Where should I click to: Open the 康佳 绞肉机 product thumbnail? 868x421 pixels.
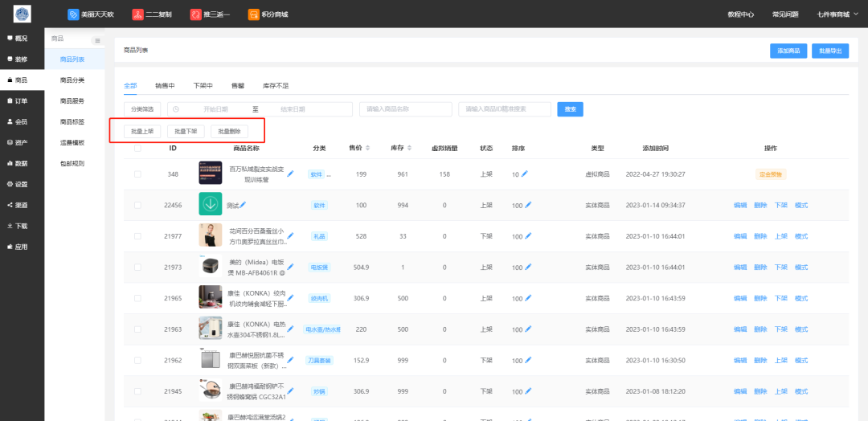pyautogui.click(x=211, y=297)
